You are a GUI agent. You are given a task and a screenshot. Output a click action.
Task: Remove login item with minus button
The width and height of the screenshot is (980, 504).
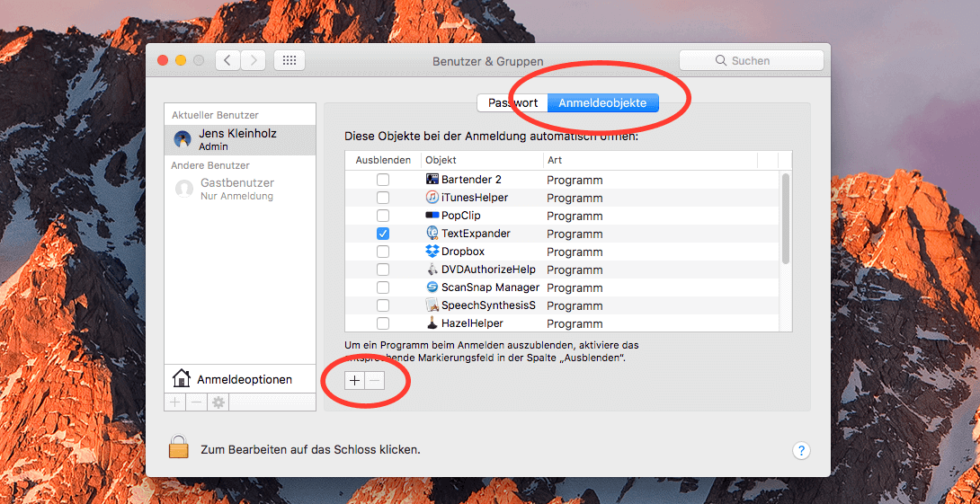click(x=375, y=381)
